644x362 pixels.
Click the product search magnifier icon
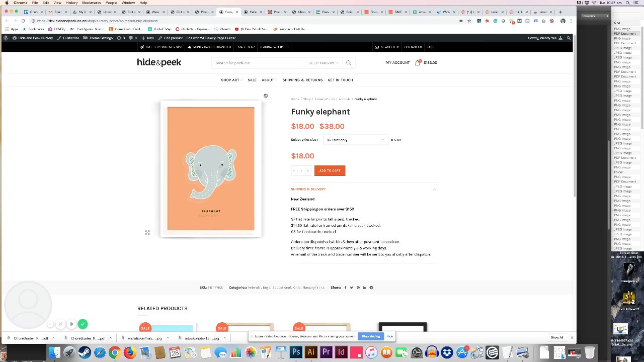click(x=349, y=63)
